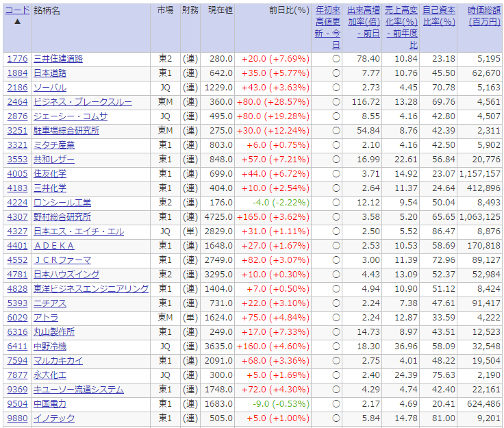Select the 1,157,157 market cap value
The image size is (504, 428).
point(480,174)
